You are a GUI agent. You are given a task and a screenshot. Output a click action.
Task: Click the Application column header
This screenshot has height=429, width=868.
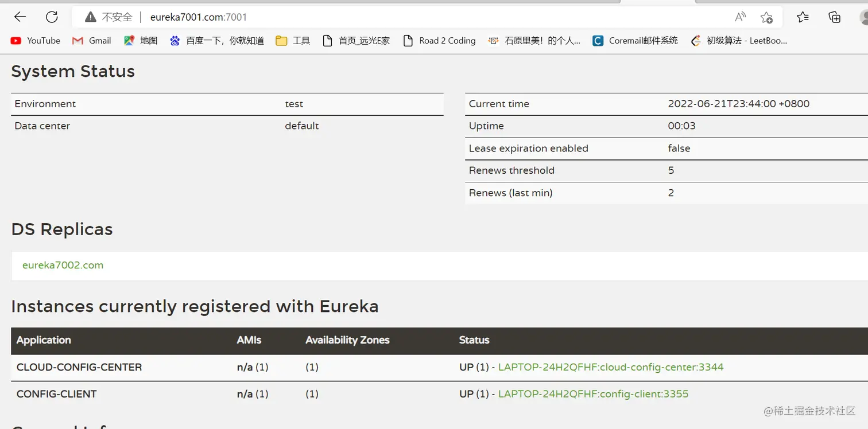(x=44, y=340)
